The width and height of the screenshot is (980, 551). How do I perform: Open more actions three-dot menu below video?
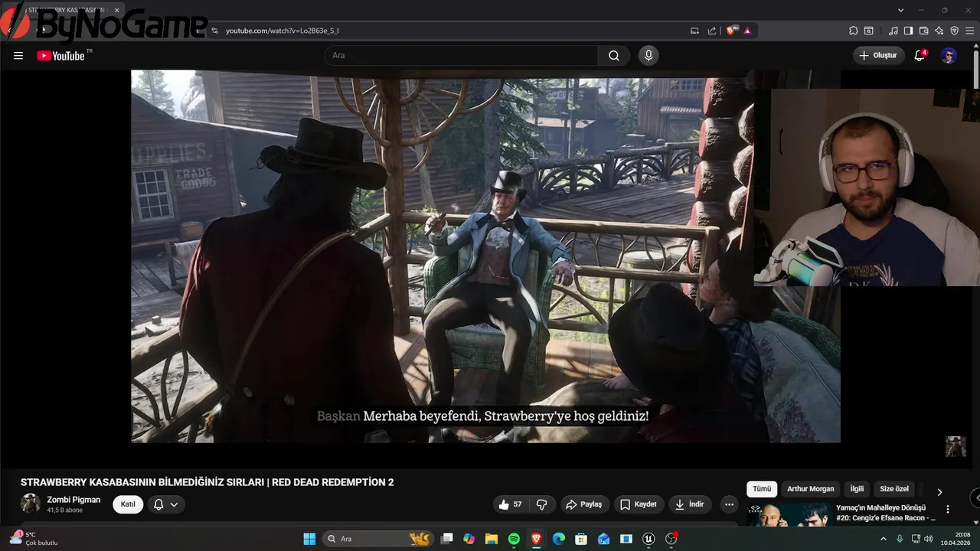[x=729, y=504]
